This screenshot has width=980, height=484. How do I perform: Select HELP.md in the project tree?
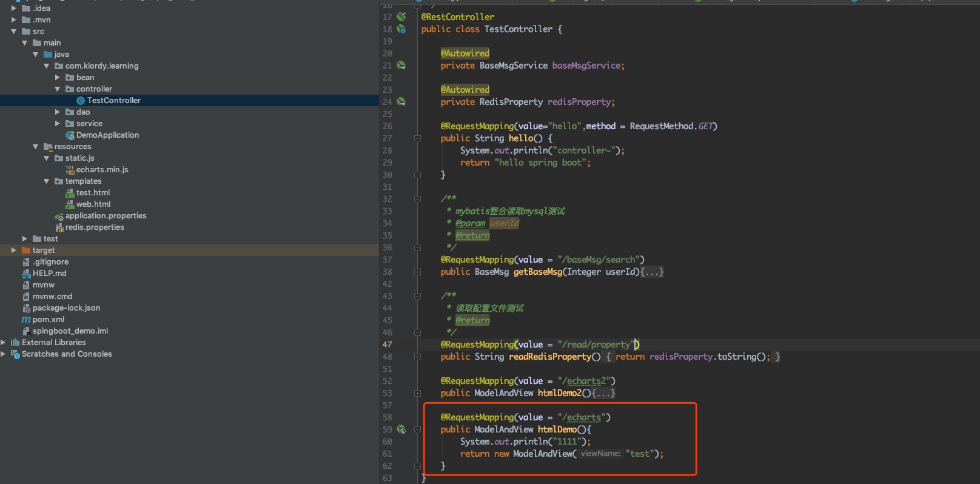49,274
